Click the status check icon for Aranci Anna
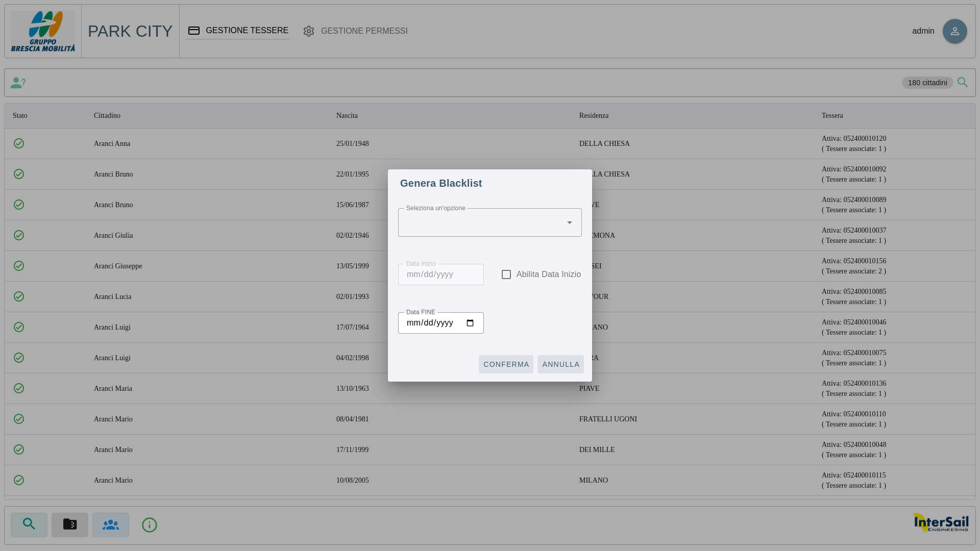980x551 pixels. (19, 143)
